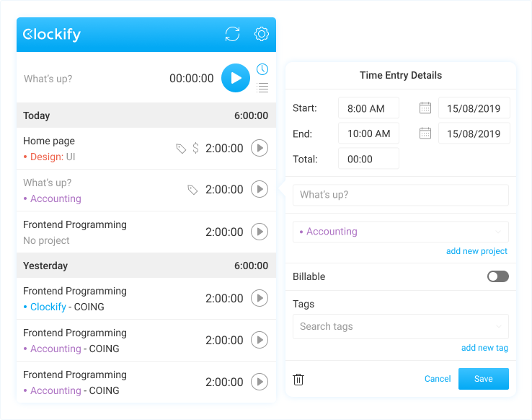The image size is (532, 420).
Task: Resume the Clockify - COINING Frontend Programming entry
Action: pos(260,298)
